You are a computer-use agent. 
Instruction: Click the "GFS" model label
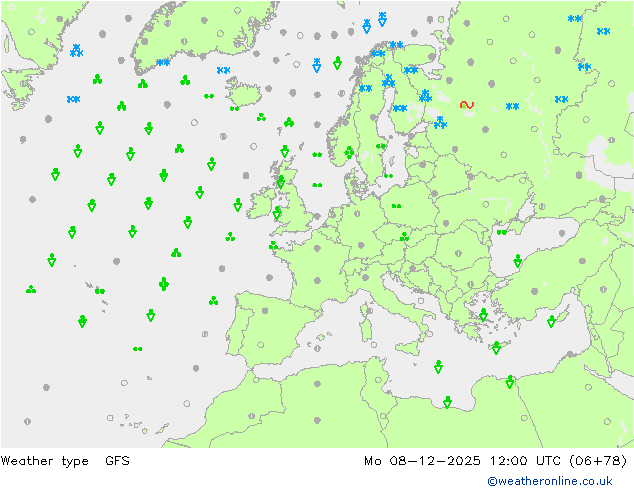coord(117,460)
